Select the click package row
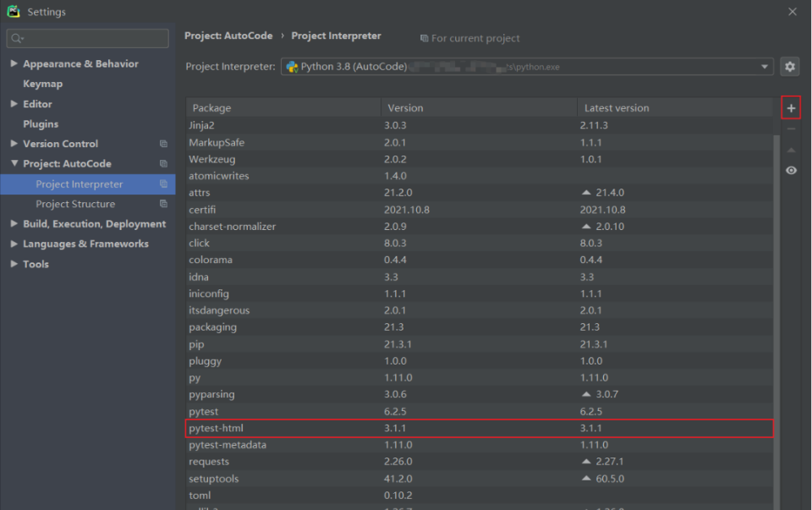The image size is (812, 510). (480, 243)
